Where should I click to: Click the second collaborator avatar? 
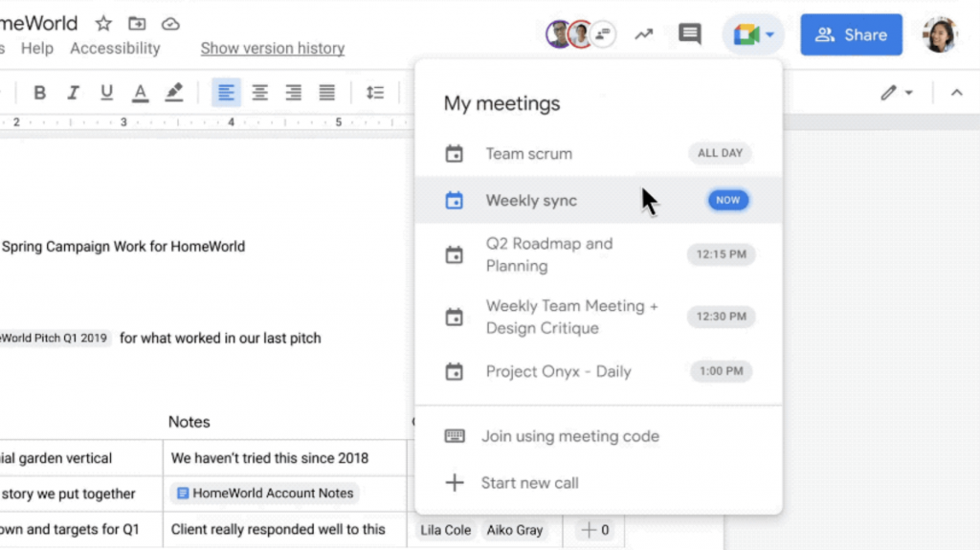[x=580, y=34]
